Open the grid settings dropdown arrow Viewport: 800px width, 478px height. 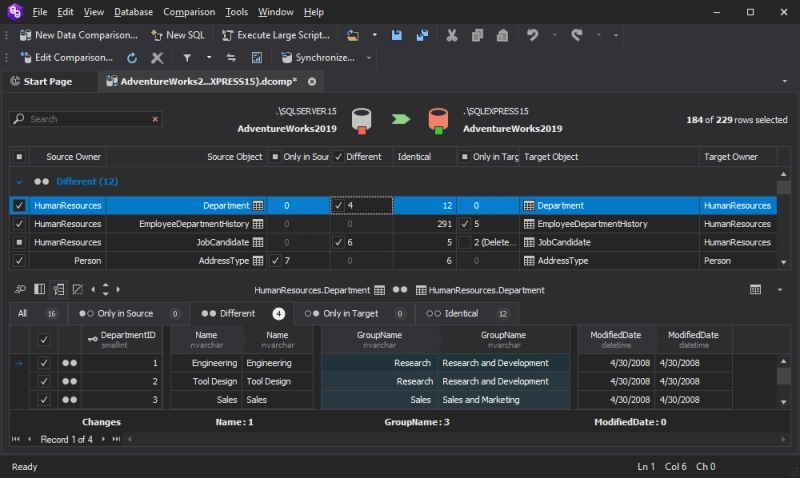780,290
